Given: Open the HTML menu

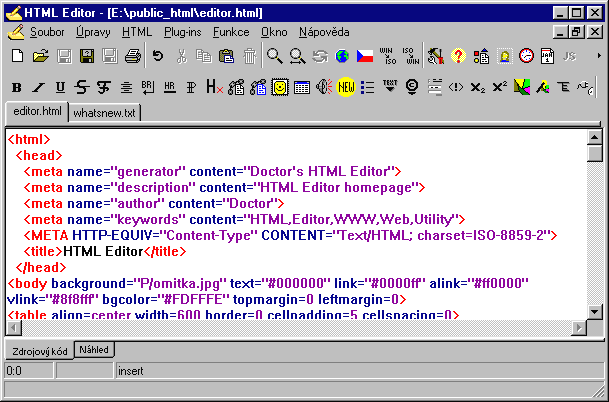Looking at the screenshot, I should coord(137,32).
